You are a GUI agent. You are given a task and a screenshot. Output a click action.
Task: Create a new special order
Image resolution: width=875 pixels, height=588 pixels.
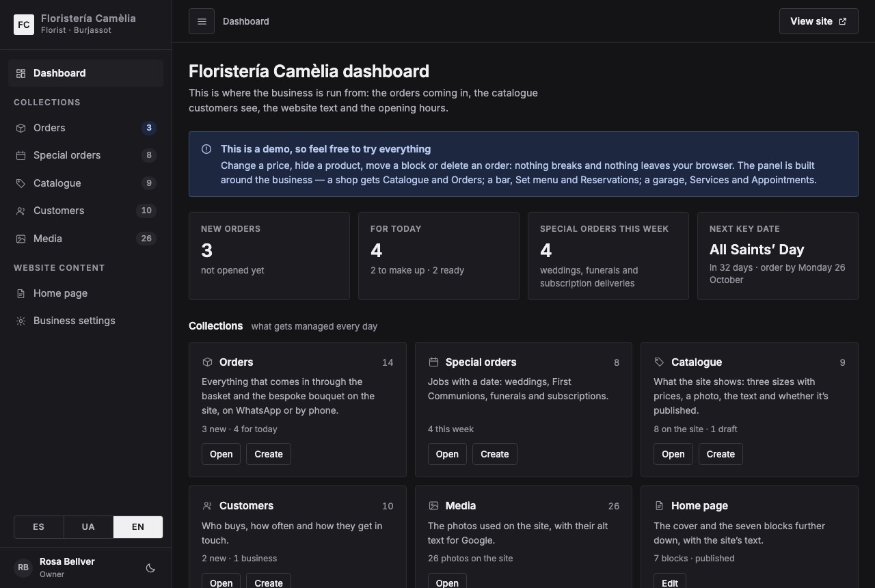pos(495,454)
